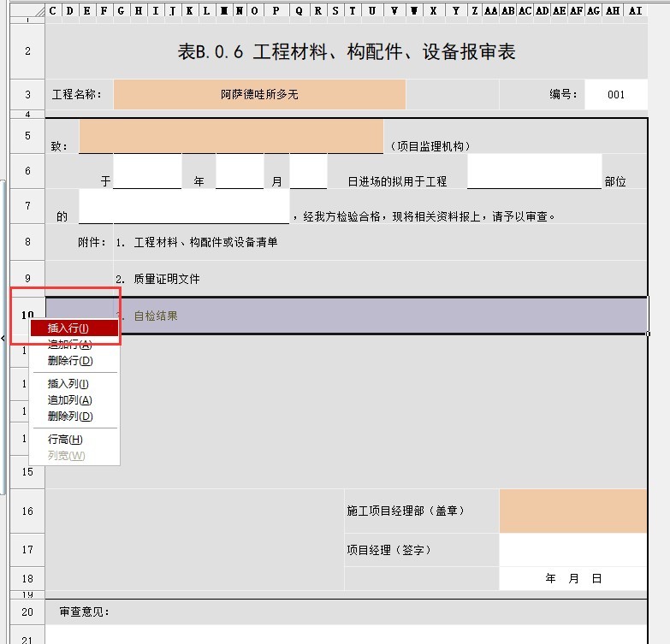
Task: Open the 行高(H) row height option
Action: pos(65,440)
